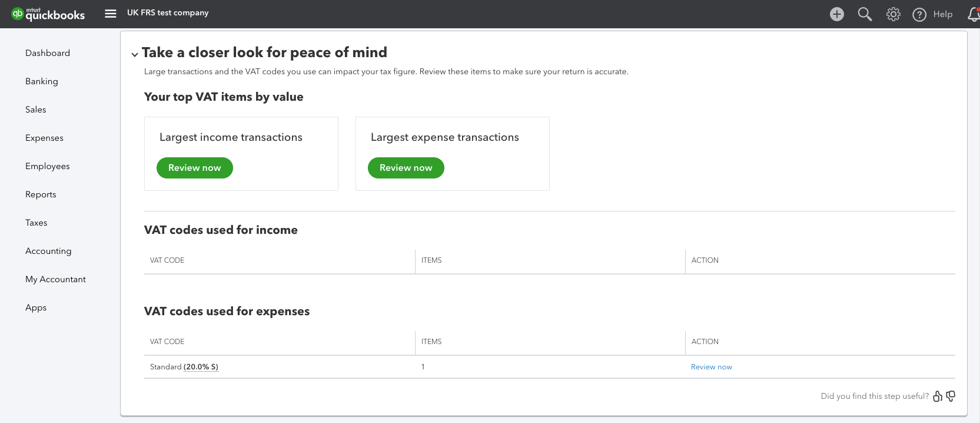980x423 pixels.
Task: Click ITEMS header in expenses table
Action: pyautogui.click(x=431, y=342)
